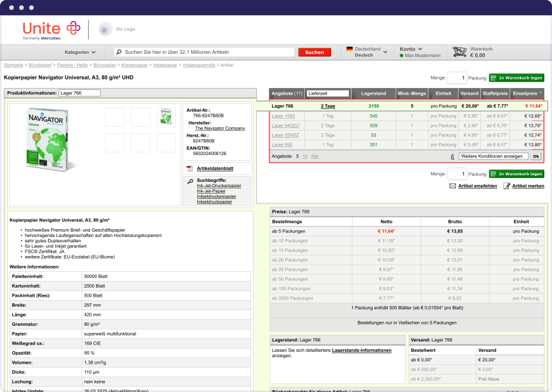Click the Mind.-Menge column header
552x392 pixels.
(412, 94)
